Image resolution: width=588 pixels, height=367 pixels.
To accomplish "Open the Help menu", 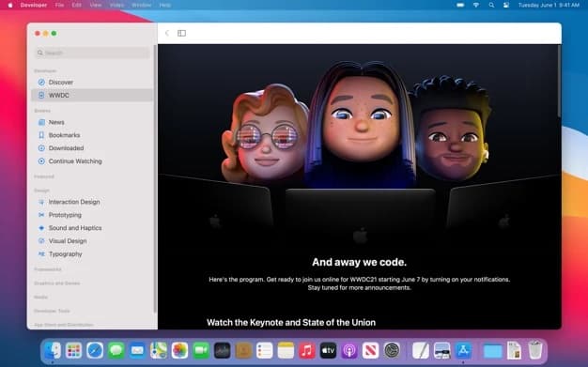I will 164,5.
